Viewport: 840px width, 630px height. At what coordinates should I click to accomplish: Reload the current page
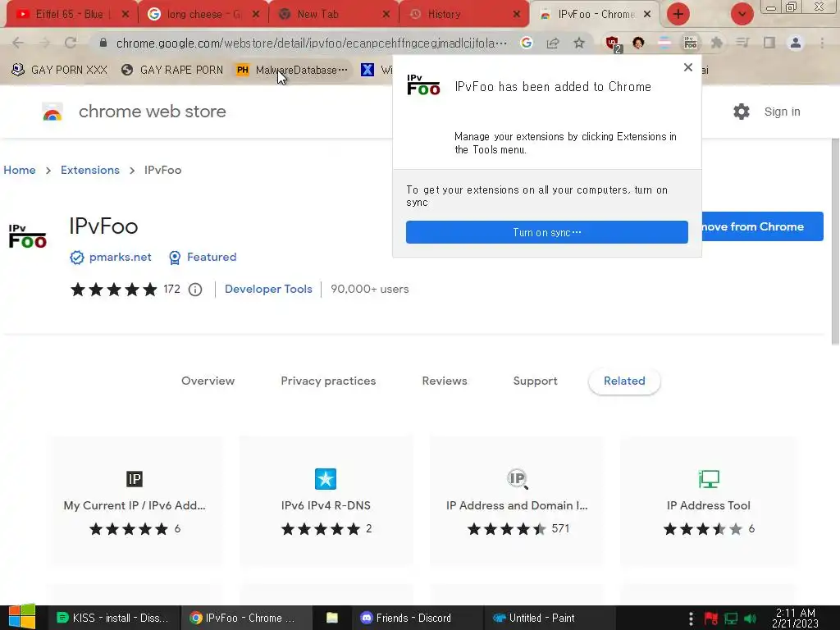[x=71, y=43]
